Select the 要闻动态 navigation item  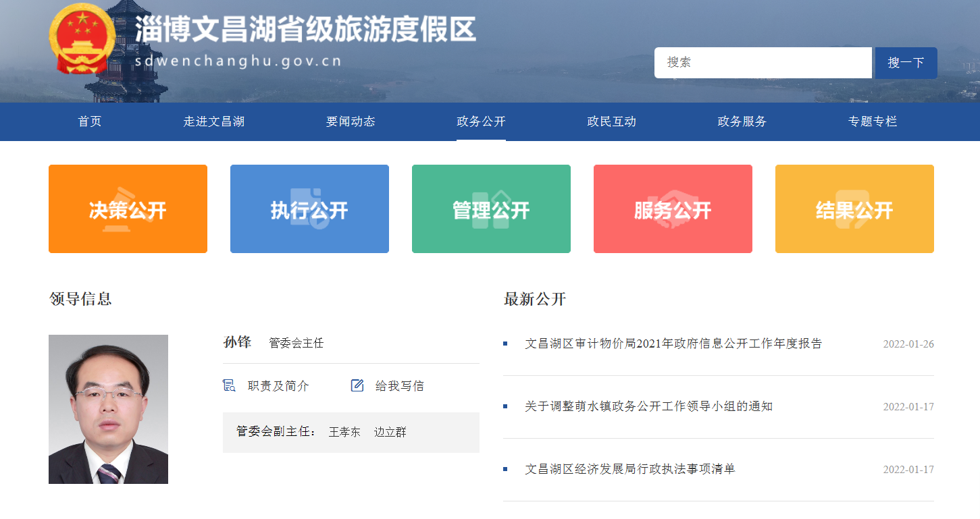(x=351, y=122)
